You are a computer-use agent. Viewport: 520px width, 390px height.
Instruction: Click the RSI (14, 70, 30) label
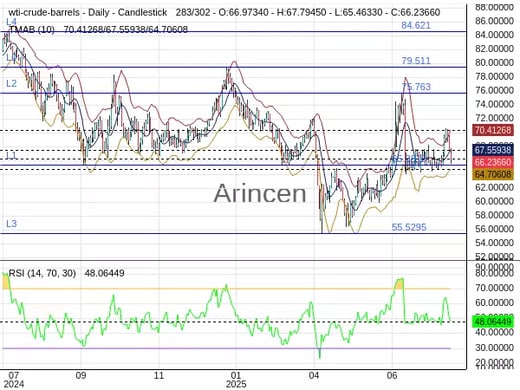42,273
